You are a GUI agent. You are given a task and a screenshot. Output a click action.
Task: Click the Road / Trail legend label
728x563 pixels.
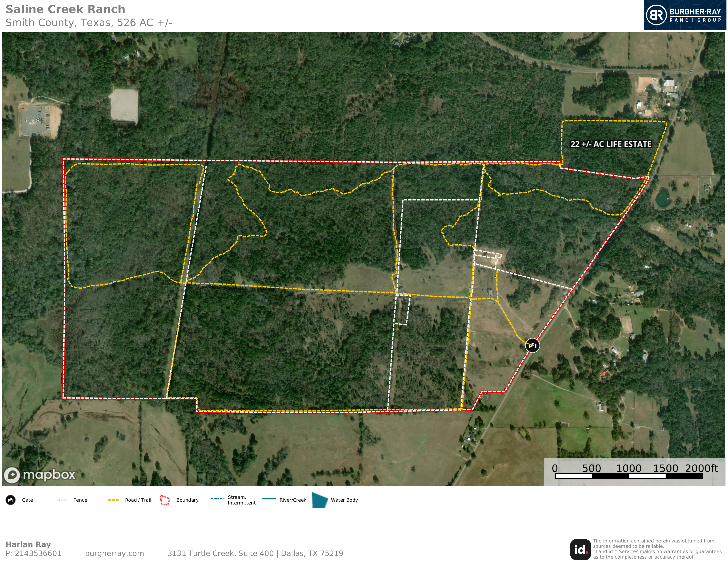click(138, 500)
